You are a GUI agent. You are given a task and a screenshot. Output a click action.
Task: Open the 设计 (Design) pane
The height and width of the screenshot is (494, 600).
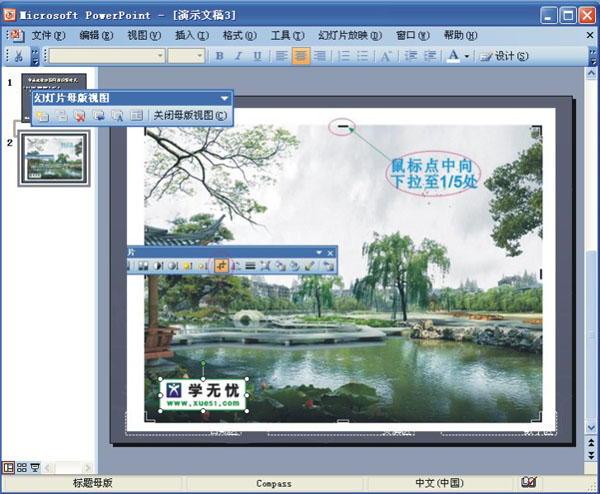[x=504, y=56]
